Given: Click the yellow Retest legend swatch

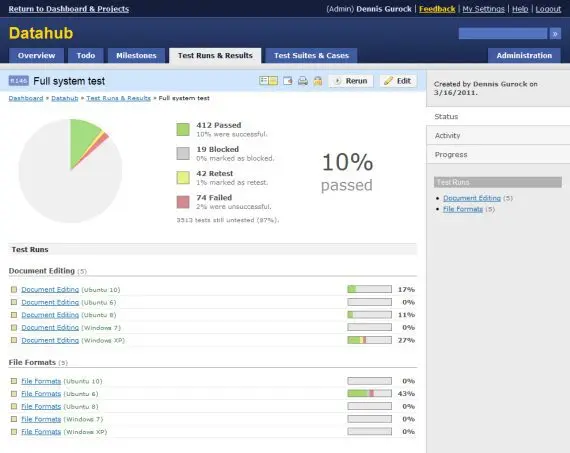Looking at the screenshot, I should point(183,178).
